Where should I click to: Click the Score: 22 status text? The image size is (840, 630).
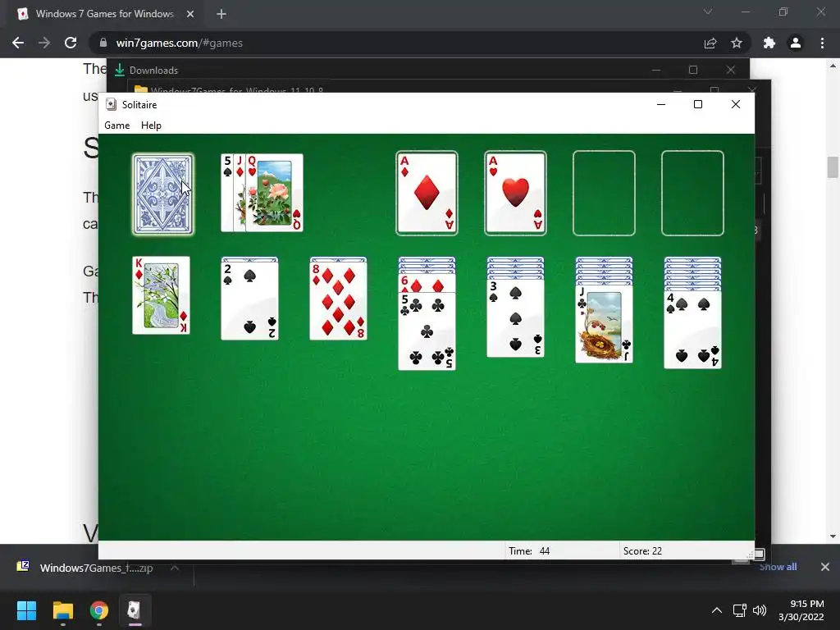pos(642,550)
